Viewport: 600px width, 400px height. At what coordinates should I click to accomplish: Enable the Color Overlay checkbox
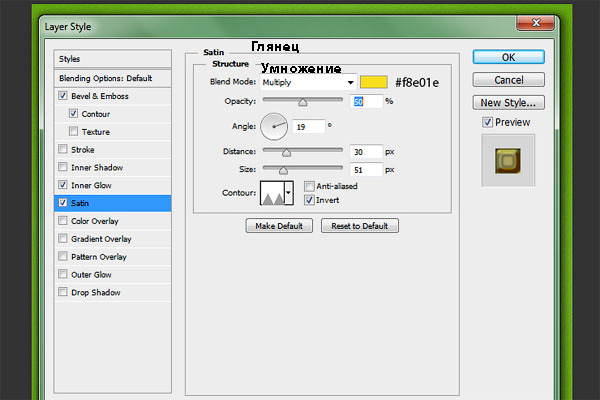point(63,220)
